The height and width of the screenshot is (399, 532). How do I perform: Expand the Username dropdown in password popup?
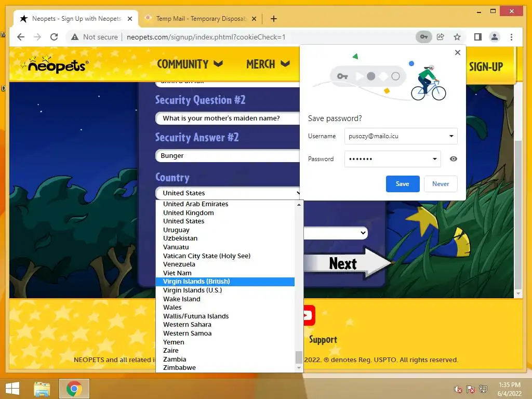[451, 136]
